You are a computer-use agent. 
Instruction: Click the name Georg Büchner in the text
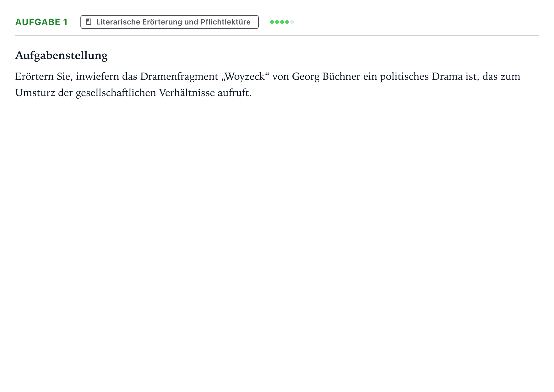326,77
